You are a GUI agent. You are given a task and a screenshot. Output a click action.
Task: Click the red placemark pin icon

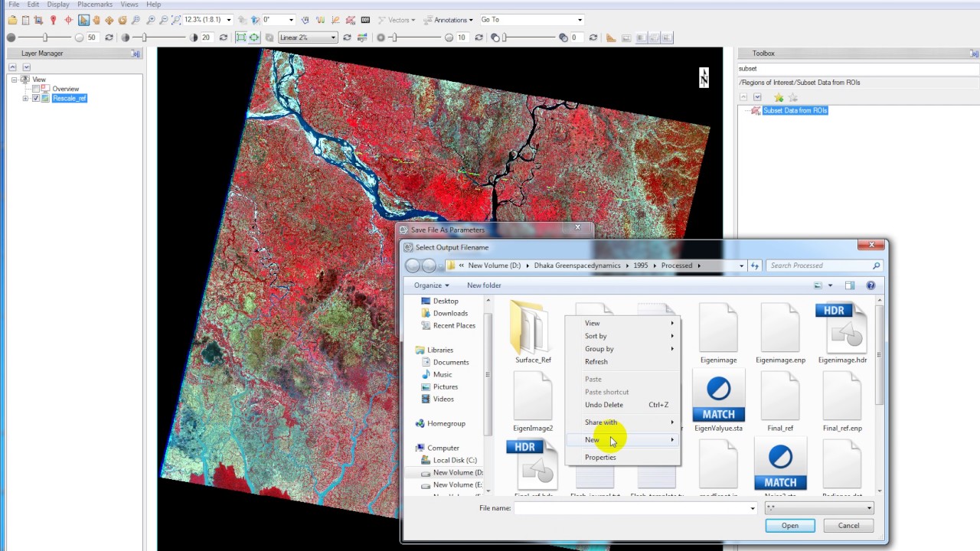tap(53, 20)
